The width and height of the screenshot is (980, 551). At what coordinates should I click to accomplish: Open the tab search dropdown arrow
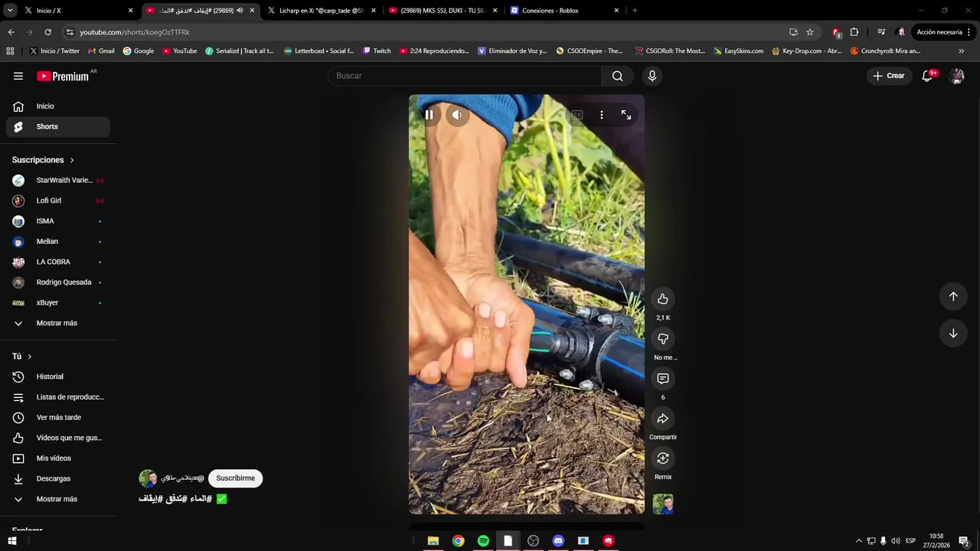pyautogui.click(x=10, y=11)
